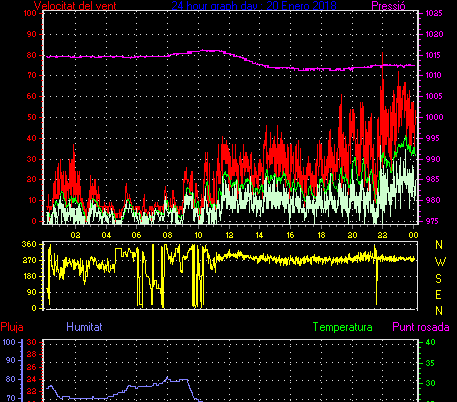Viewport: 457px width, 402px height.
Task: Click the 12 hour tick label
Action: [x=229, y=235]
